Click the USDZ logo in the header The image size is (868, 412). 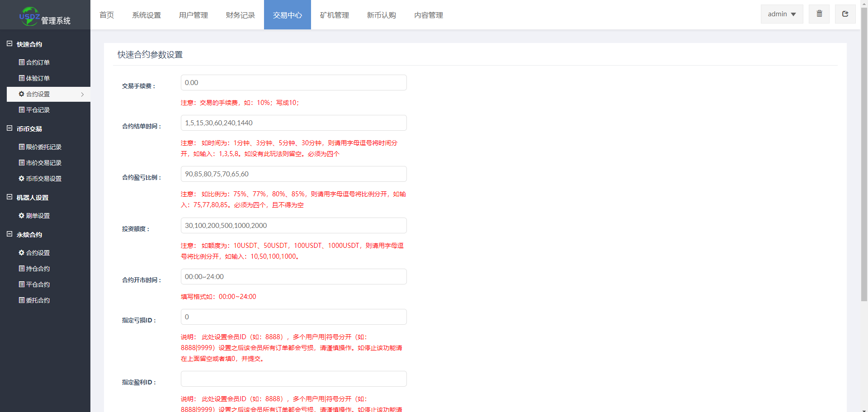coord(30,16)
